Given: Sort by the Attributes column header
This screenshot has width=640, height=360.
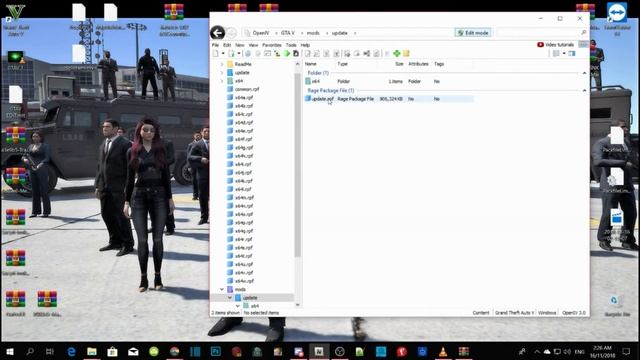Looking at the screenshot, I should [418, 64].
